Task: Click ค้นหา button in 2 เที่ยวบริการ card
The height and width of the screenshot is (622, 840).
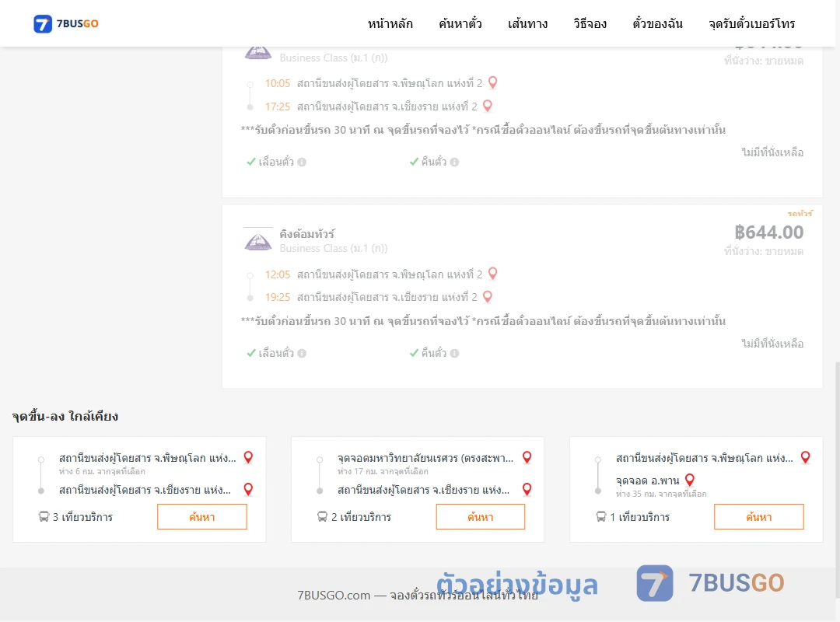Action: (x=481, y=516)
